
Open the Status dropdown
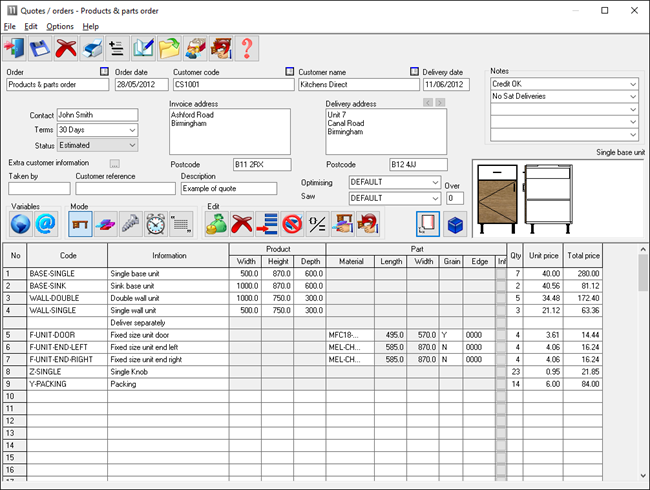tap(132, 145)
